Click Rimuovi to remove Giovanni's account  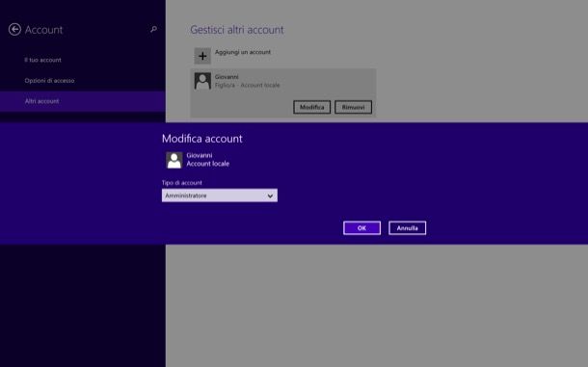(353, 107)
